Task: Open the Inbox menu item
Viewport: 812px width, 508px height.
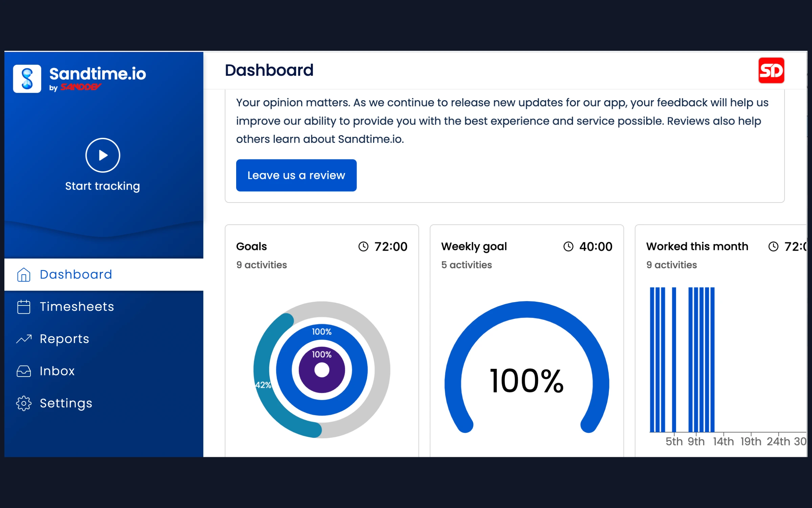Action: click(104, 371)
